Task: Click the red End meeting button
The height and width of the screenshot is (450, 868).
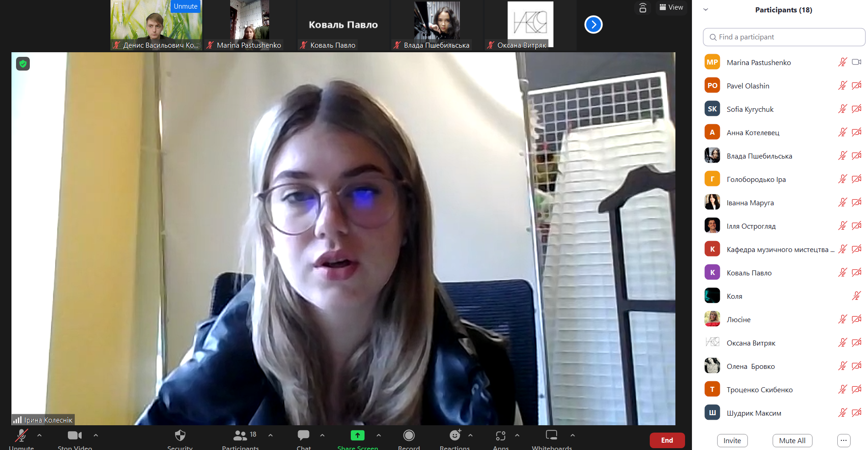Action: click(667, 440)
